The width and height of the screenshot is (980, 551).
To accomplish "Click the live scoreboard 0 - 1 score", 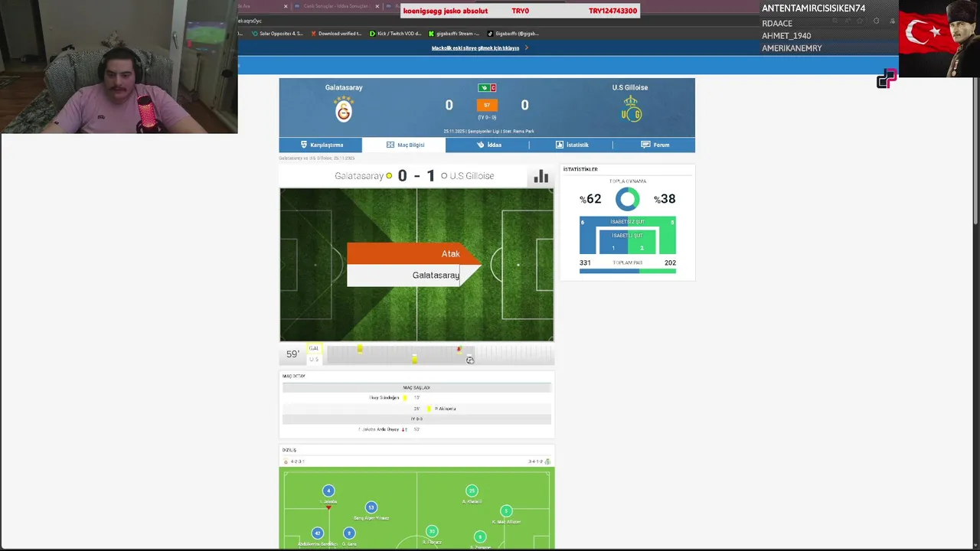I will coord(416,176).
